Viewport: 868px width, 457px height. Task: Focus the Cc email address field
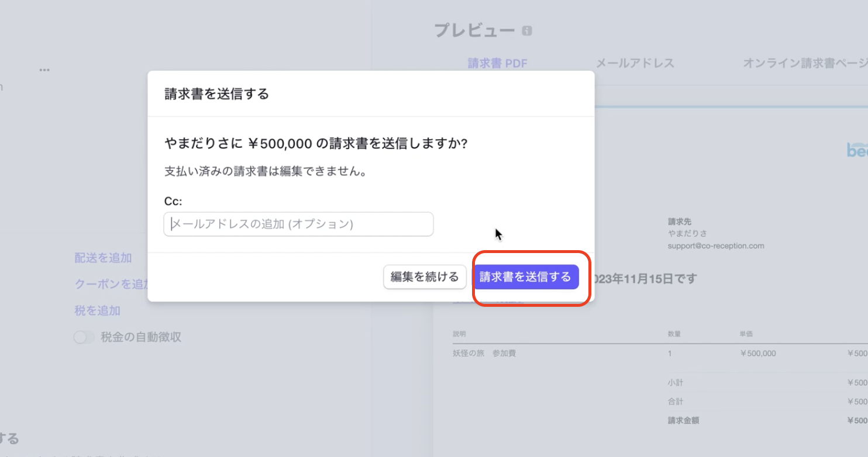click(x=298, y=224)
